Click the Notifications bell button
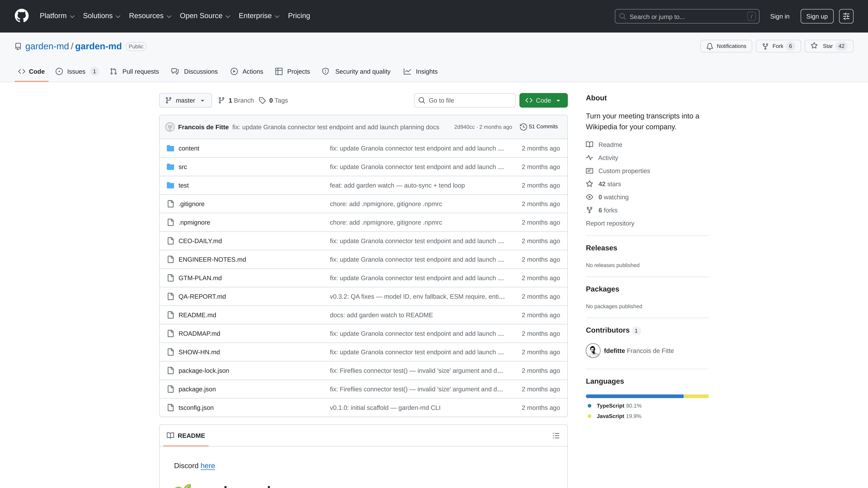 (x=726, y=46)
